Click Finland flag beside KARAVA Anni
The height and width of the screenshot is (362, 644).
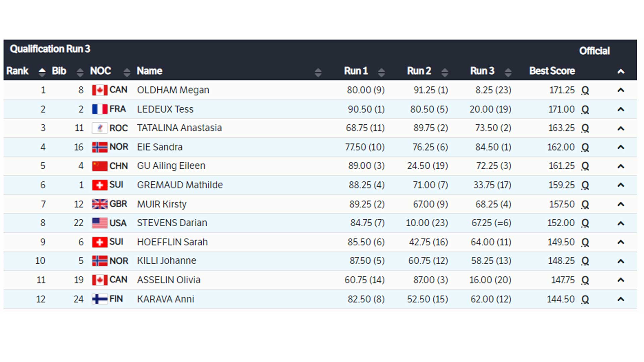point(100,299)
